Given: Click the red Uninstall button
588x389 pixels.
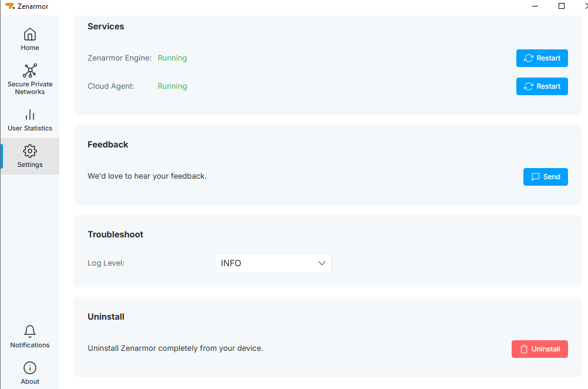Looking at the screenshot, I should 540,349.
